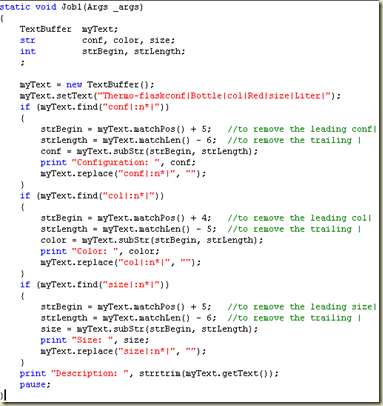Click the 'strBegin, strLength;' variable declaration
The image size is (383, 406).
tap(134, 52)
